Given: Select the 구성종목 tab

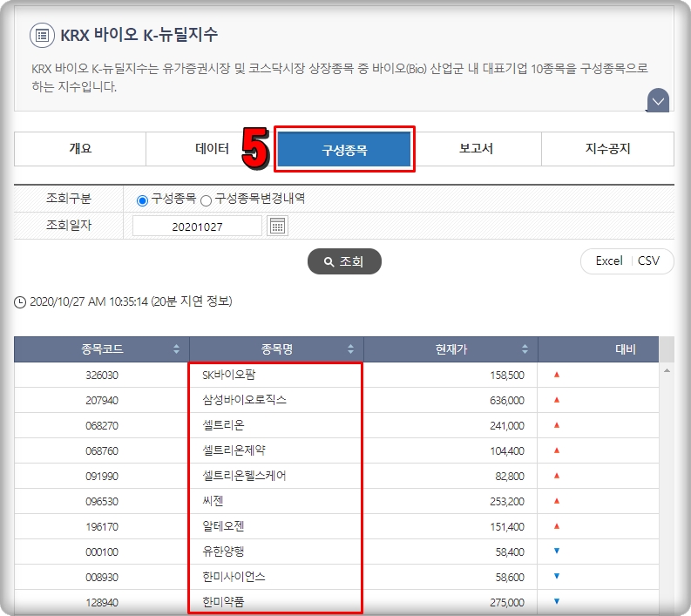Looking at the screenshot, I should click(x=344, y=149).
